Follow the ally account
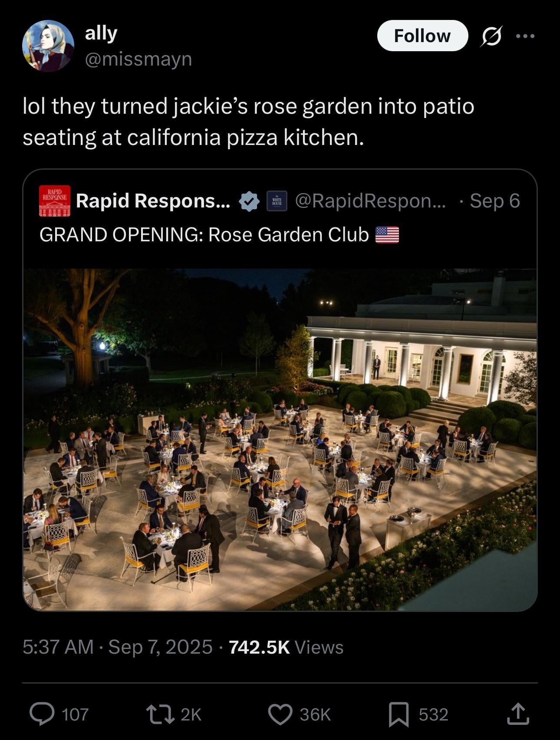Screen dimensions: 560x740 pos(422,36)
